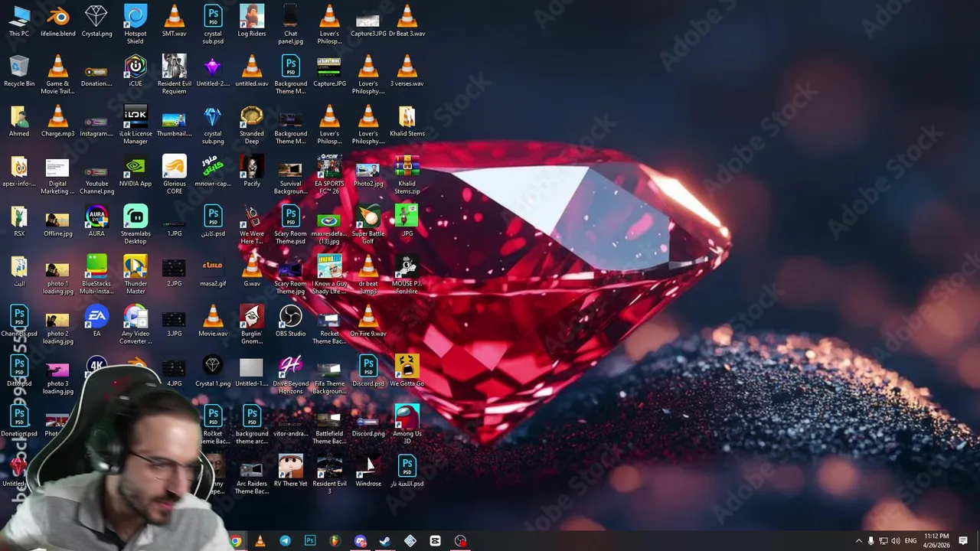Image resolution: width=980 pixels, height=551 pixels.
Task: Open Khalid Stems folder
Action: pos(407,122)
